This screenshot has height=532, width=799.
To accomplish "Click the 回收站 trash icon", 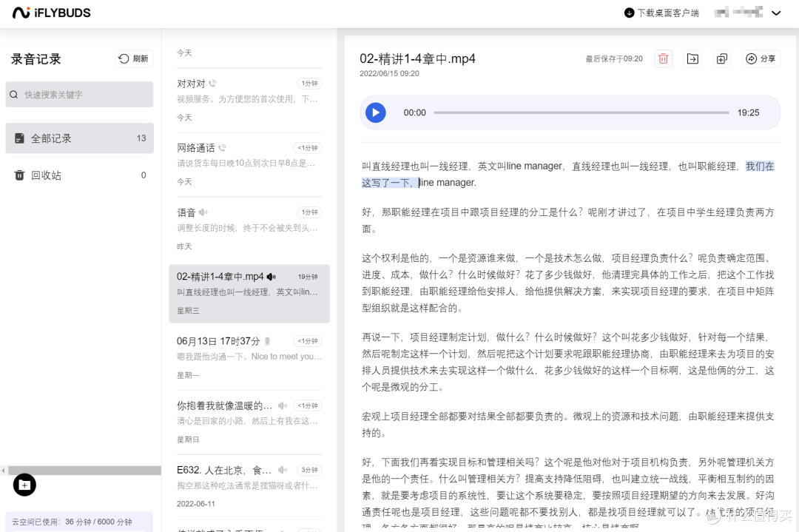I will point(19,175).
